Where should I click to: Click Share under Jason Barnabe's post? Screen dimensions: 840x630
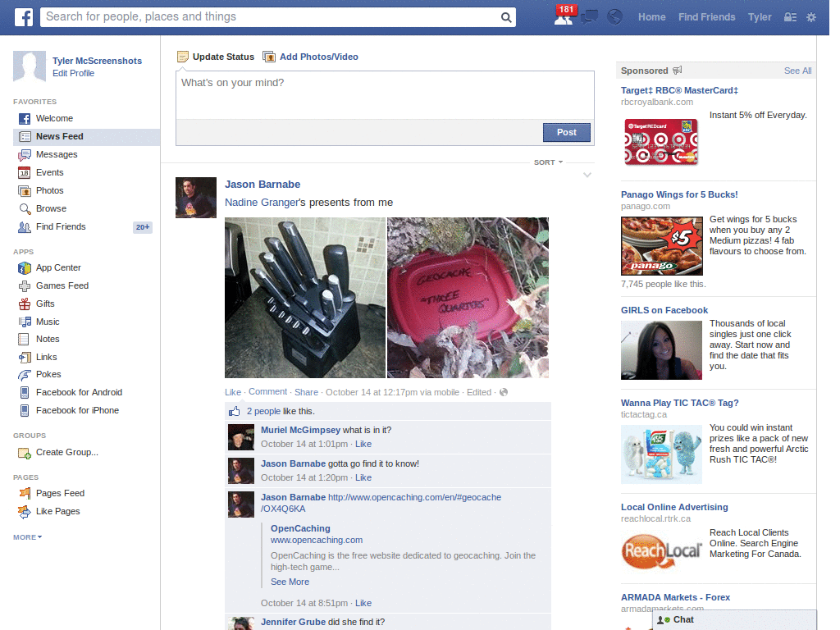306,392
